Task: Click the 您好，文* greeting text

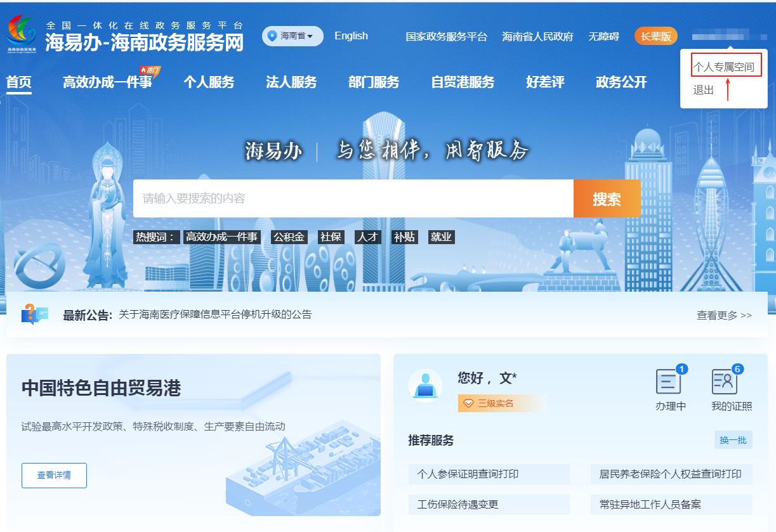Action: (x=487, y=379)
